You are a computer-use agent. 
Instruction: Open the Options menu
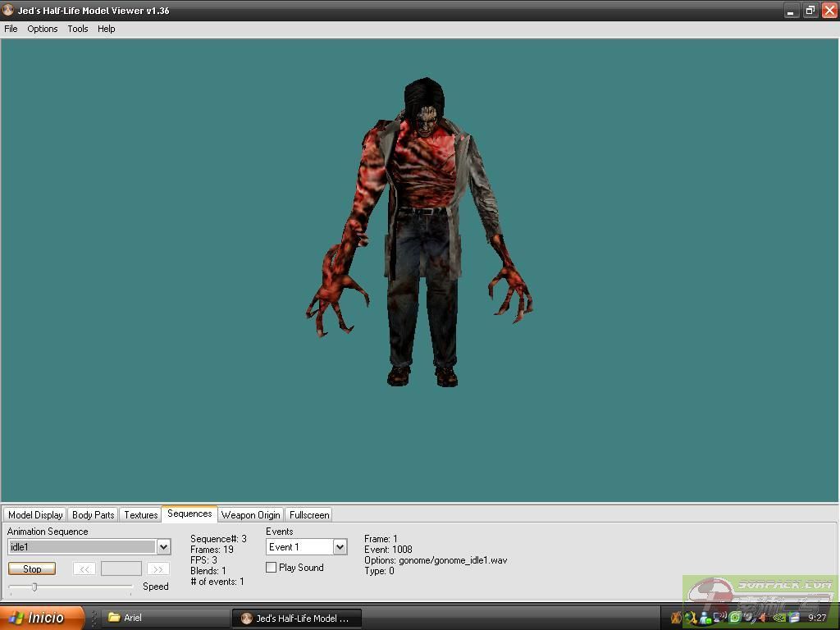(43, 29)
